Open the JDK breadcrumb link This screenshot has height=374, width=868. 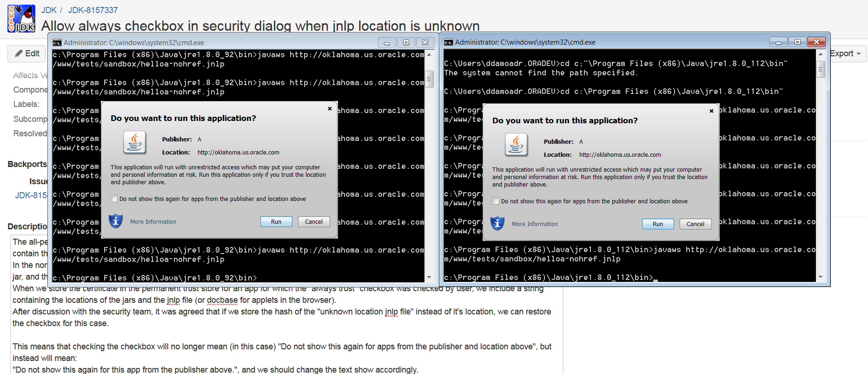(x=49, y=10)
